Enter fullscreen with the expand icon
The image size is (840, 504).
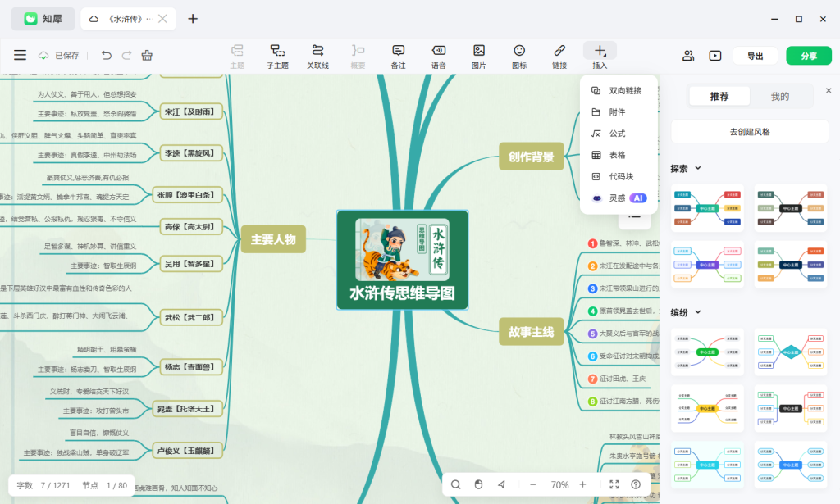coord(614,484)
